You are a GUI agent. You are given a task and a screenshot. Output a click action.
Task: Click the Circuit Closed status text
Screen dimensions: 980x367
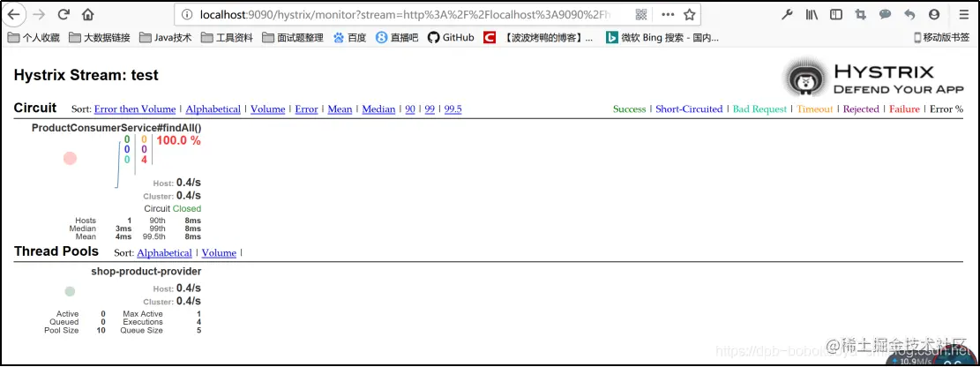pos(173,209)
